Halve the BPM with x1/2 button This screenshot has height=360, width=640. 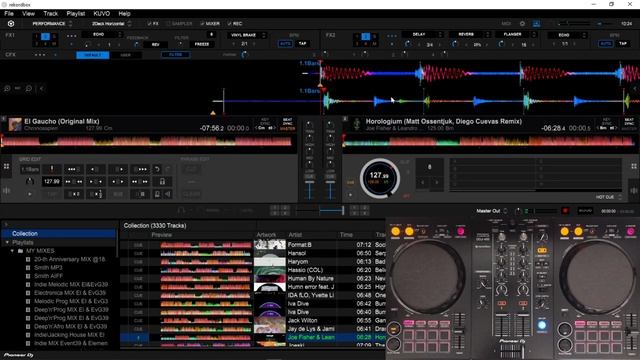click(x=96, y=194)
